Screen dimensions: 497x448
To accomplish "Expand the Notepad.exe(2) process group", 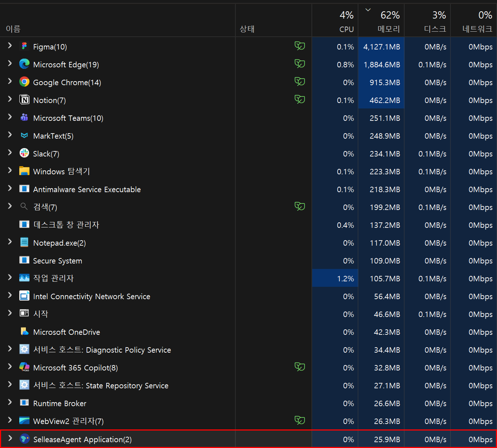I will coord(10,242).
